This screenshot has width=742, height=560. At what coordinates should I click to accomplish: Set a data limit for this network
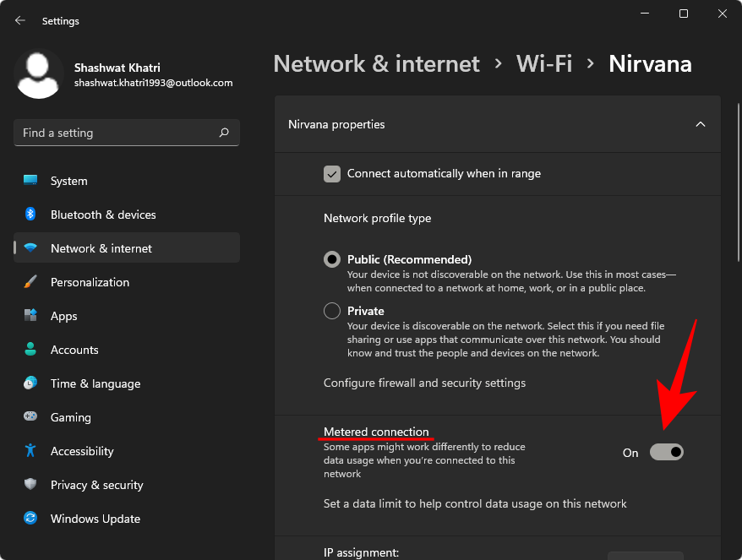coord(475,503)
